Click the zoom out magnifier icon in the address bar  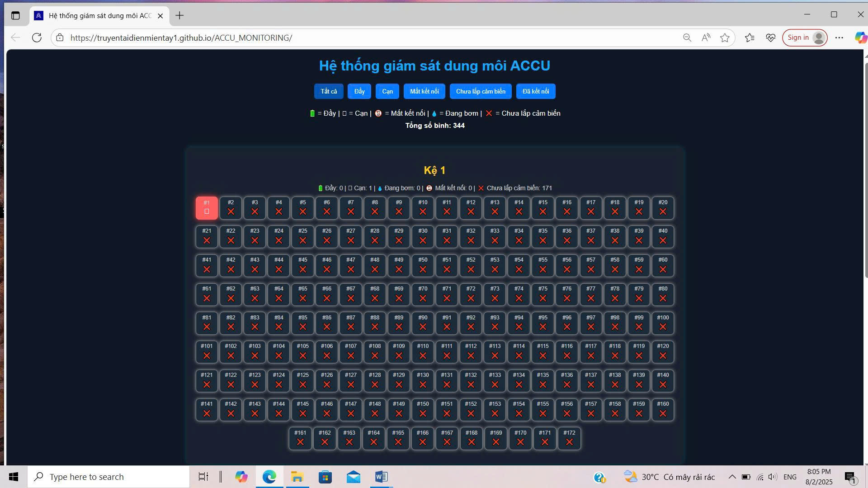coord(687,38)
